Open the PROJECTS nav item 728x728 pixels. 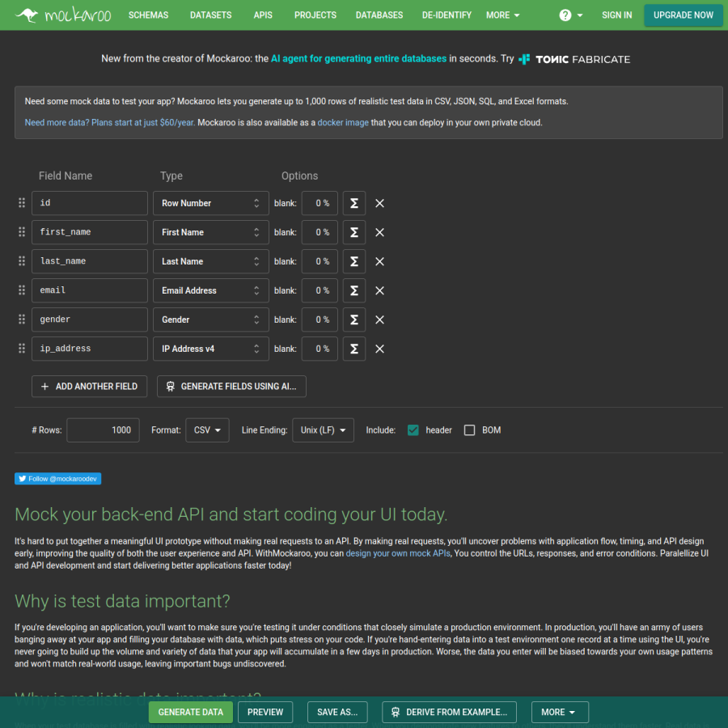(x=315, y=15)
